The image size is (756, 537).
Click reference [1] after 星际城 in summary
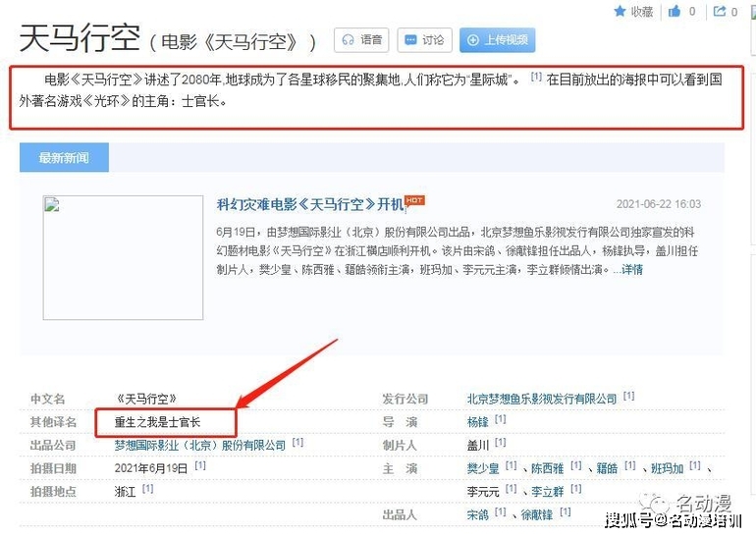[x=536, y=77]
